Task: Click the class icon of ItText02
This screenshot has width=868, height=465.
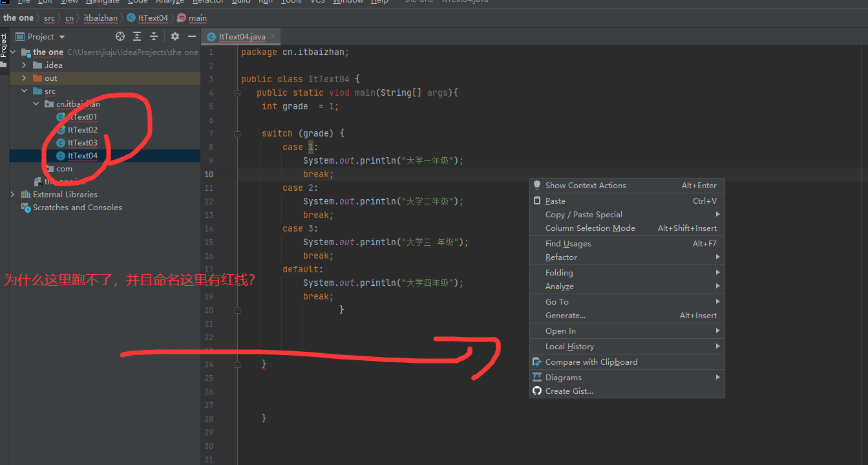Action: click(61, 130)
